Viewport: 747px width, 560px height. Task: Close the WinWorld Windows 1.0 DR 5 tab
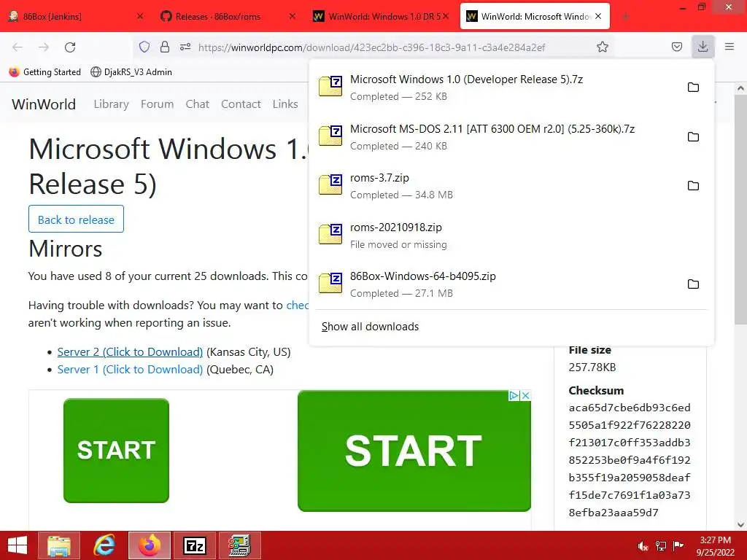[446, 16]
